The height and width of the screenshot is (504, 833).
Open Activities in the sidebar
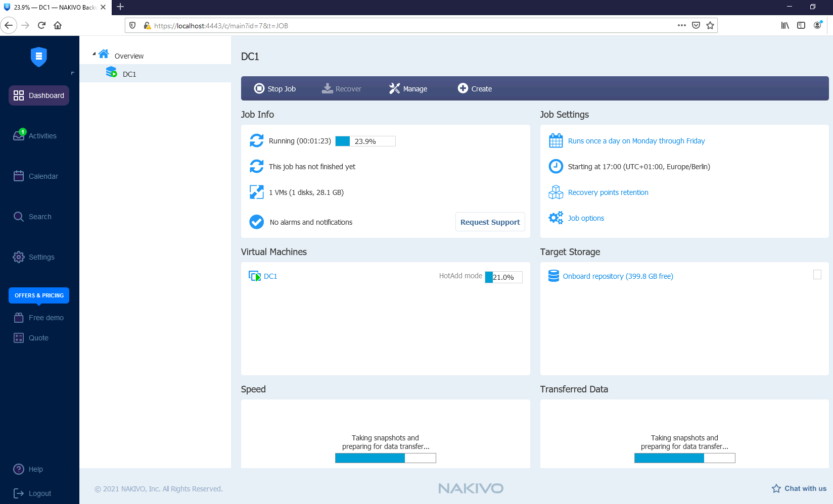(42, 136)
